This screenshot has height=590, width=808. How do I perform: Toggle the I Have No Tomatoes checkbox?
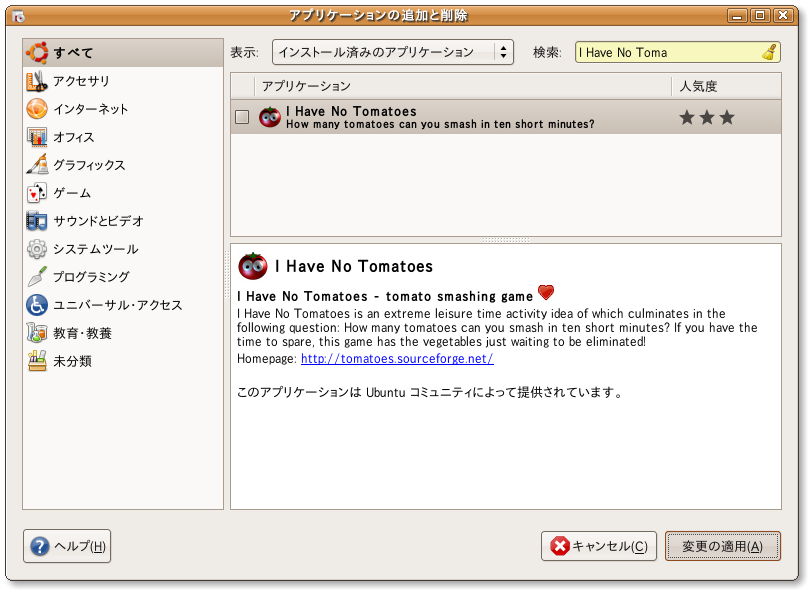click(242, 117)
